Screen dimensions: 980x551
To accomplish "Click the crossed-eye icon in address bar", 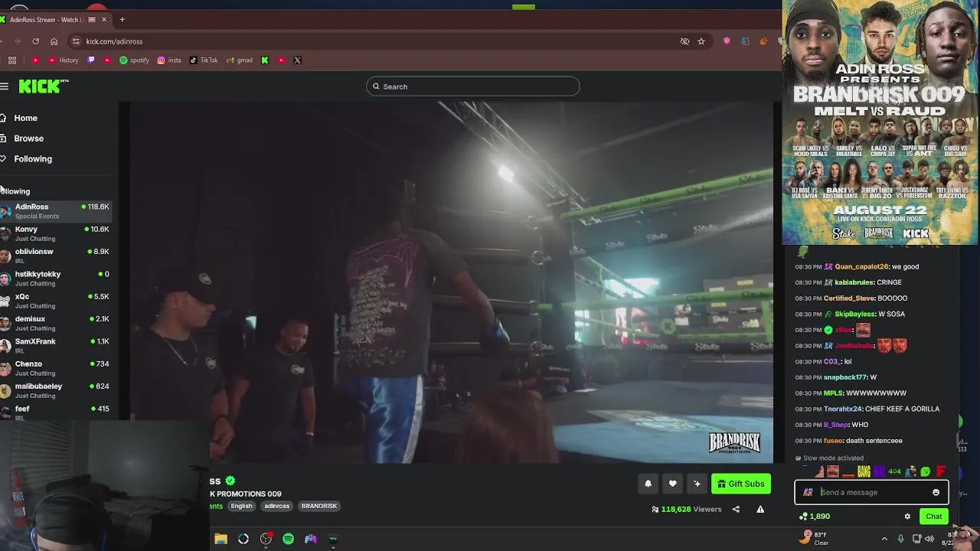I will [684, 41].
